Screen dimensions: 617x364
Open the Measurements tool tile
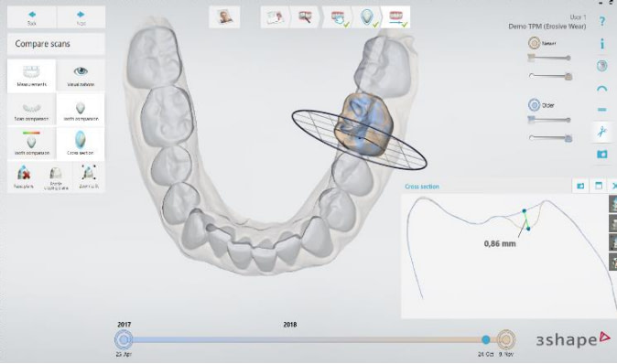tap(31, 76)
